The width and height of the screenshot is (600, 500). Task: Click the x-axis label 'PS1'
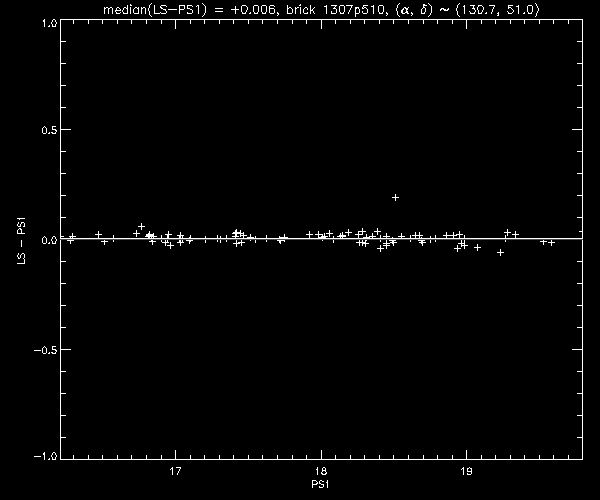(x=320, y=484)
